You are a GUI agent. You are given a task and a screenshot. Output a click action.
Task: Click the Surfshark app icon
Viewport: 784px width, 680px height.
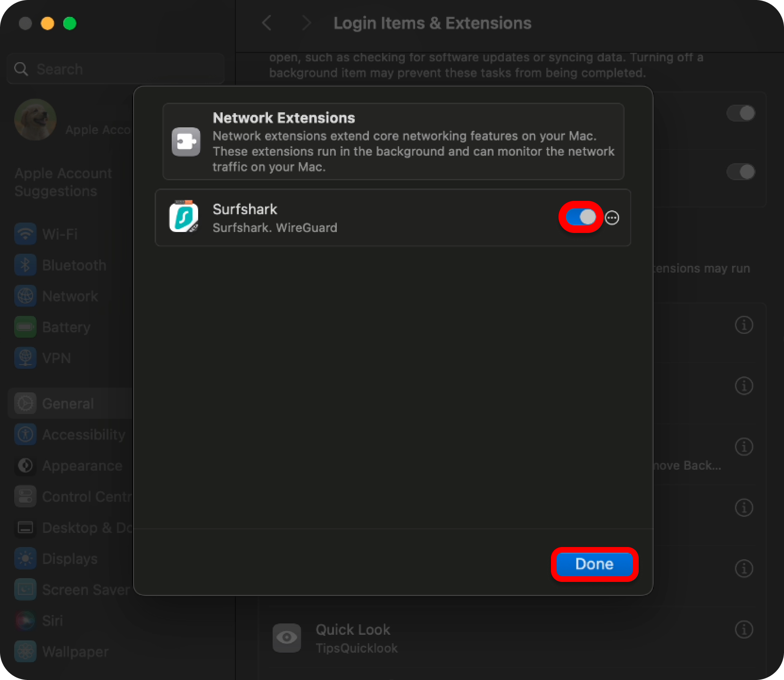(x=184, y=217)
